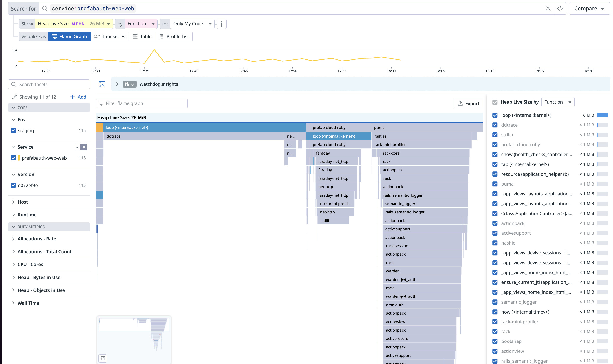Open the three-dot options menu
This screenshot has width=613, height=364.
coord(221,24)
